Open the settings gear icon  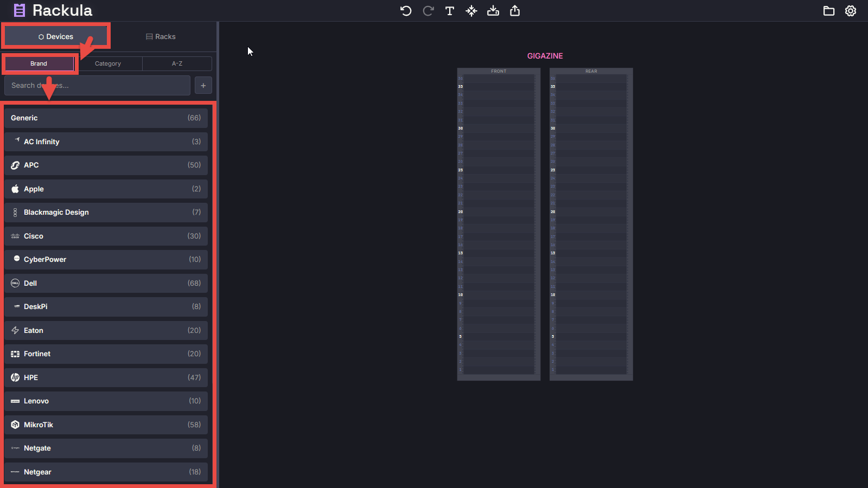tap(851, 11)
